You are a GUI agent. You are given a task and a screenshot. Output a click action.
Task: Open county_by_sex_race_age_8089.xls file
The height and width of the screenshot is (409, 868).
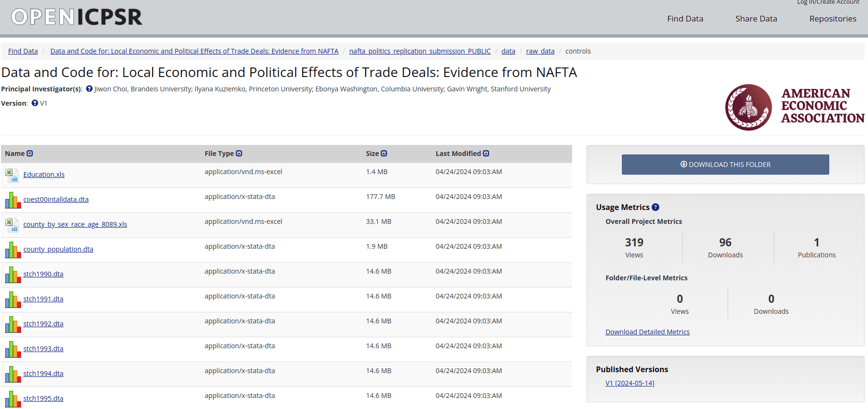(x=75, y=224)
